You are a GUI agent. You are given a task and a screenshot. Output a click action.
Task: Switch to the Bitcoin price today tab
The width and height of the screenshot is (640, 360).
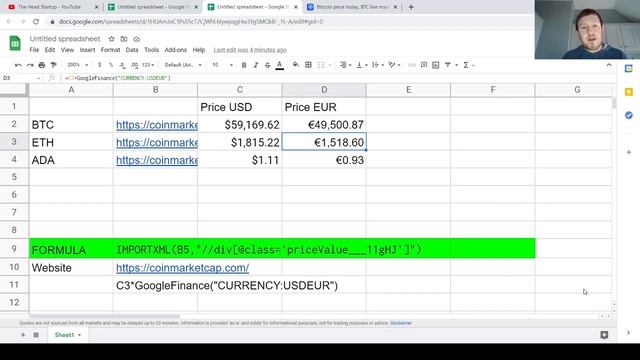tap(352, 7)
